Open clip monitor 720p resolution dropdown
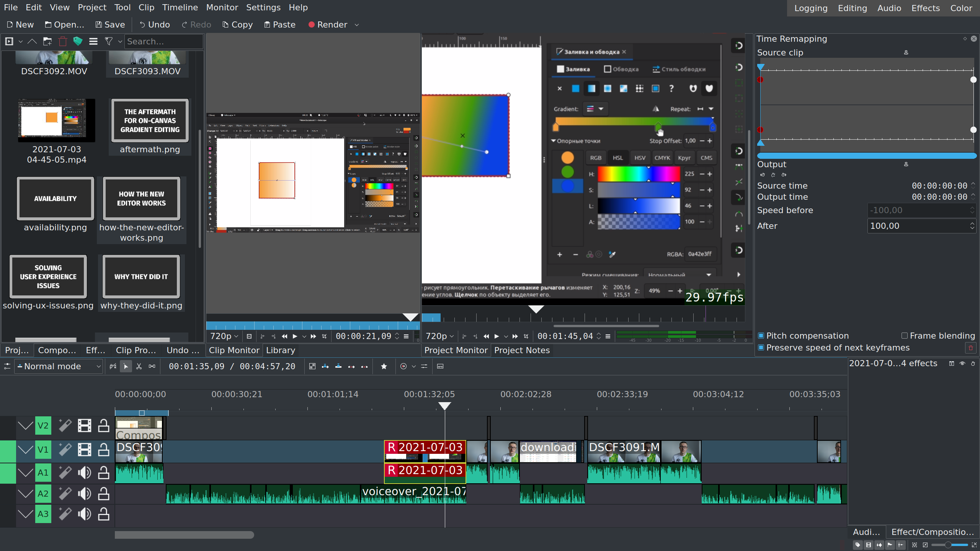Screen dimensions: 980x551 (x=224, y=336)
